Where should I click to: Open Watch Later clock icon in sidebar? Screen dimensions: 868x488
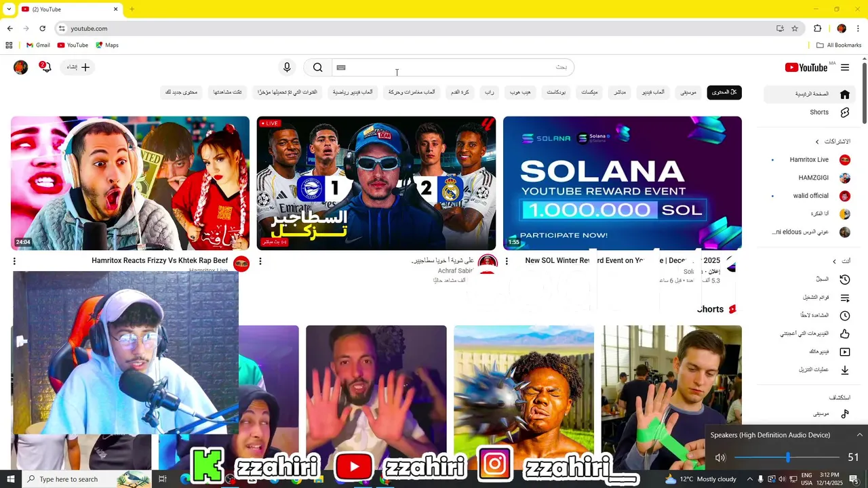(x=845, y=316)
